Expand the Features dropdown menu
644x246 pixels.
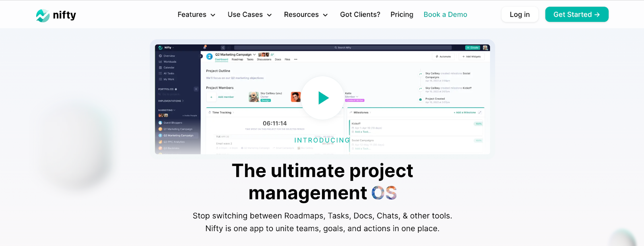(196, 14)
